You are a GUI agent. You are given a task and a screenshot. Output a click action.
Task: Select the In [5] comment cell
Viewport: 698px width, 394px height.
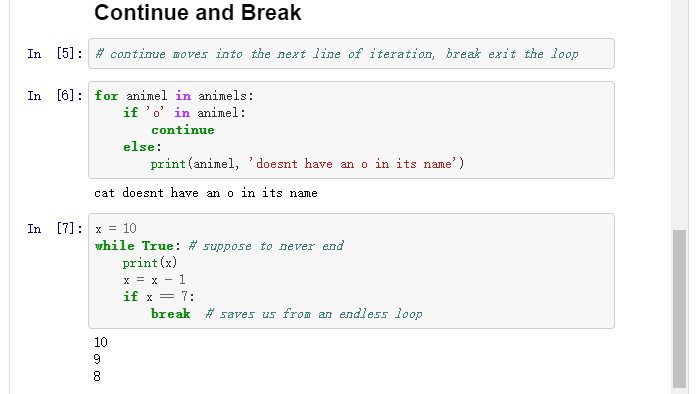[351, 54]
